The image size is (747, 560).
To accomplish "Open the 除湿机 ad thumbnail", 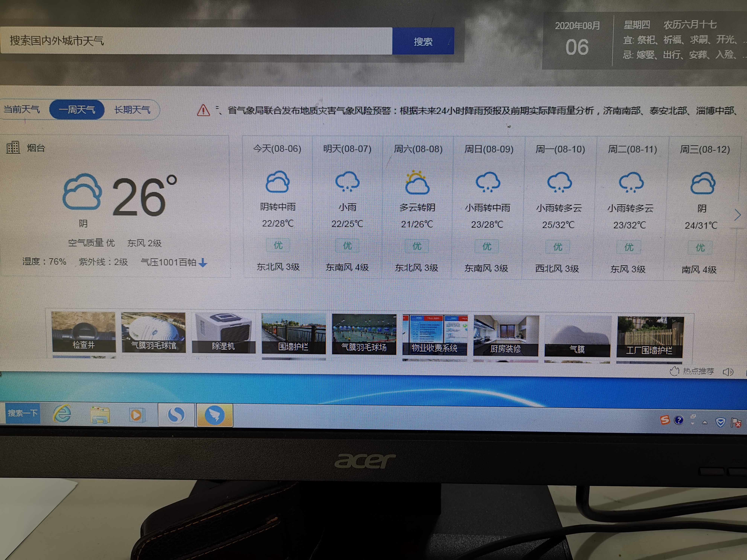I will pos(223,333).
